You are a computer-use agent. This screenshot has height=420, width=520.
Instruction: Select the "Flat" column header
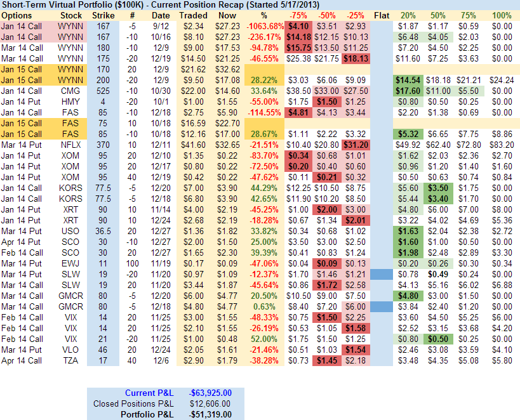pyautogui.click(x=382, y=15)
